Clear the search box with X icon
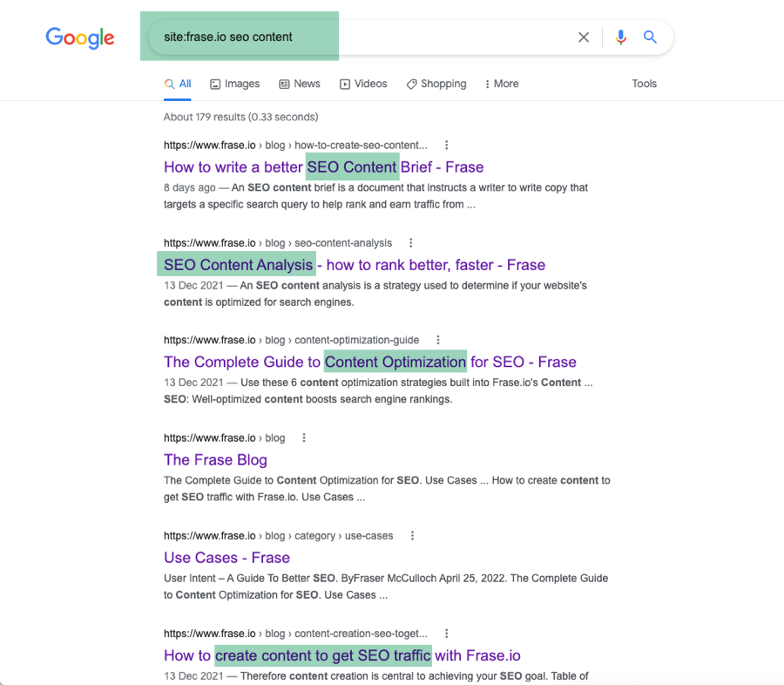This screenshot has width=784, height=685. pos(584,37)
